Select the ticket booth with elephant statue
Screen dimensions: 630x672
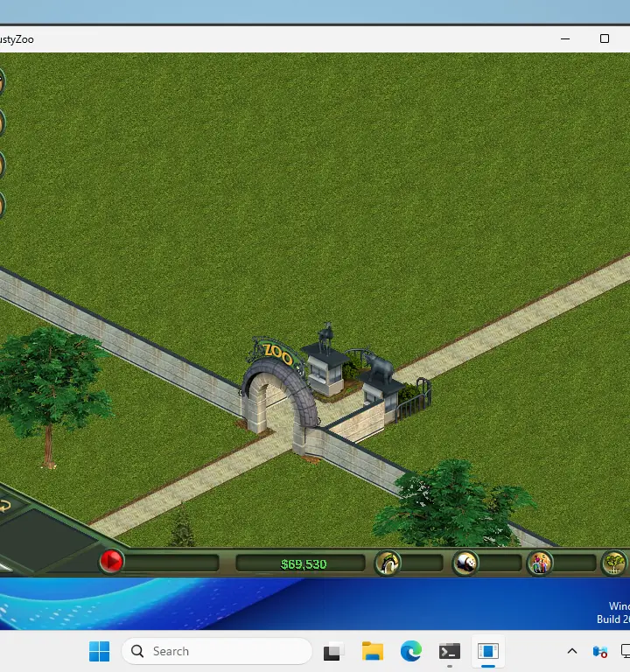click(381, 385)
